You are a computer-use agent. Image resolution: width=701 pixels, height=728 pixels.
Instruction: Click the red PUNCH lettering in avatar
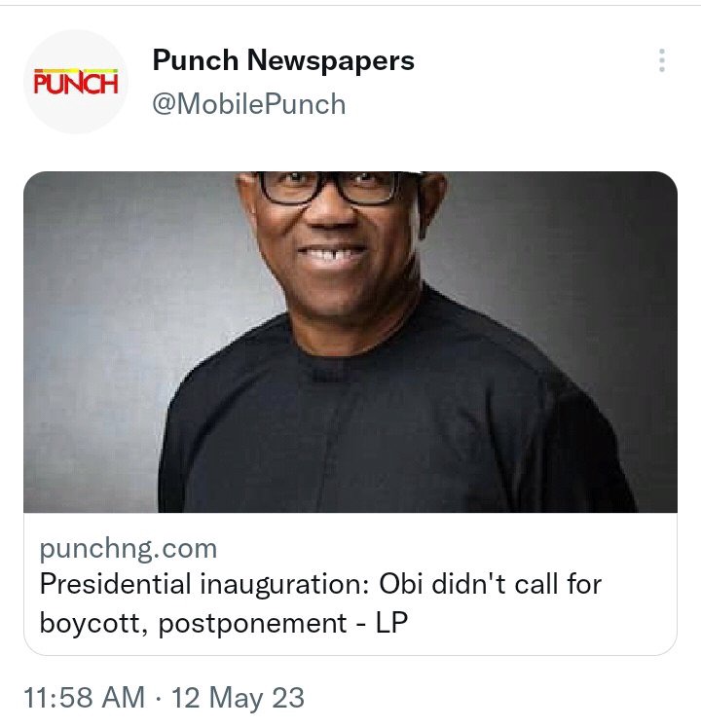tap(76, 85)
